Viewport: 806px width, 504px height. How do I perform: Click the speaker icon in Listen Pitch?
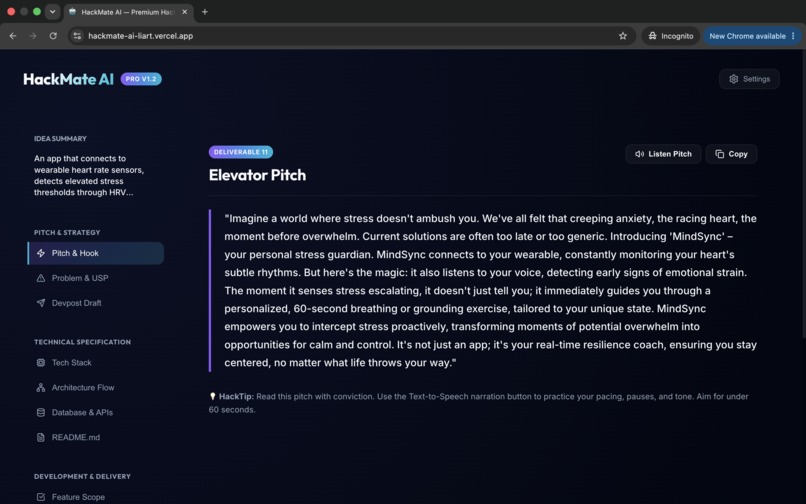click(639, 154)
